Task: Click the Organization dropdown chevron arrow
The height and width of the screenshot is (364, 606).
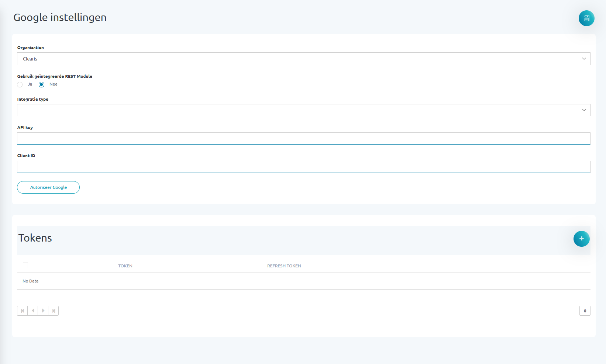Action: pyautogui.click(x=584, y=59)
